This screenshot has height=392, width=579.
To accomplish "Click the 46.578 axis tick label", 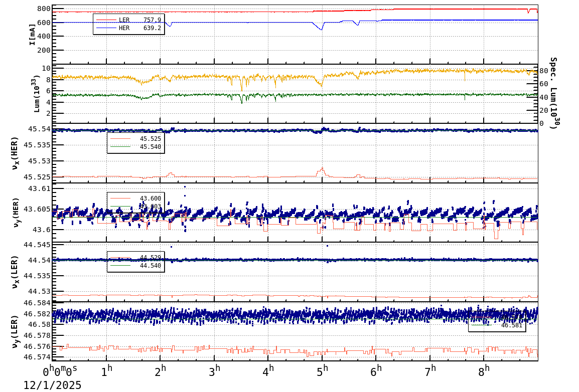I will click(x=37, y=335).
